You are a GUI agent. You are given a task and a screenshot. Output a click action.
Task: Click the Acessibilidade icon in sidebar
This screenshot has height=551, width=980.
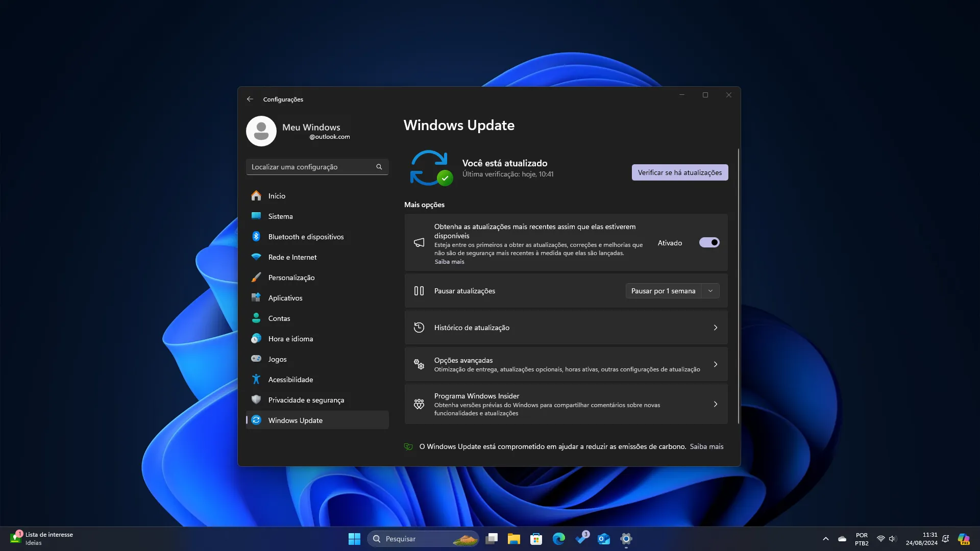click(255, 379)
